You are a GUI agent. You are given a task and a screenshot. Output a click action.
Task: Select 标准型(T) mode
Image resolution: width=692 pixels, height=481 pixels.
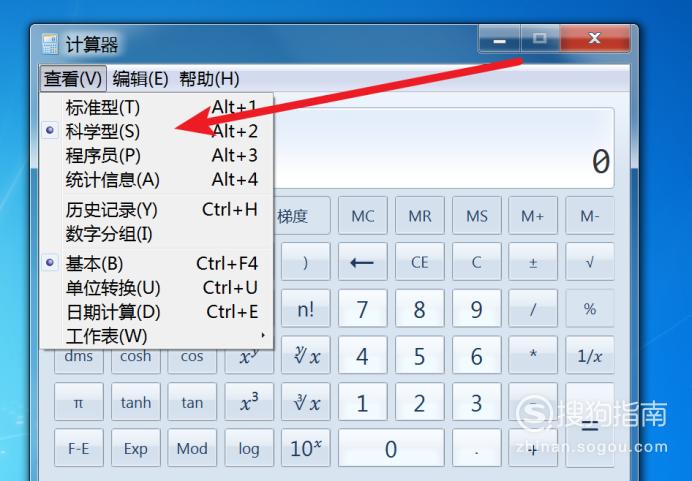157,107
